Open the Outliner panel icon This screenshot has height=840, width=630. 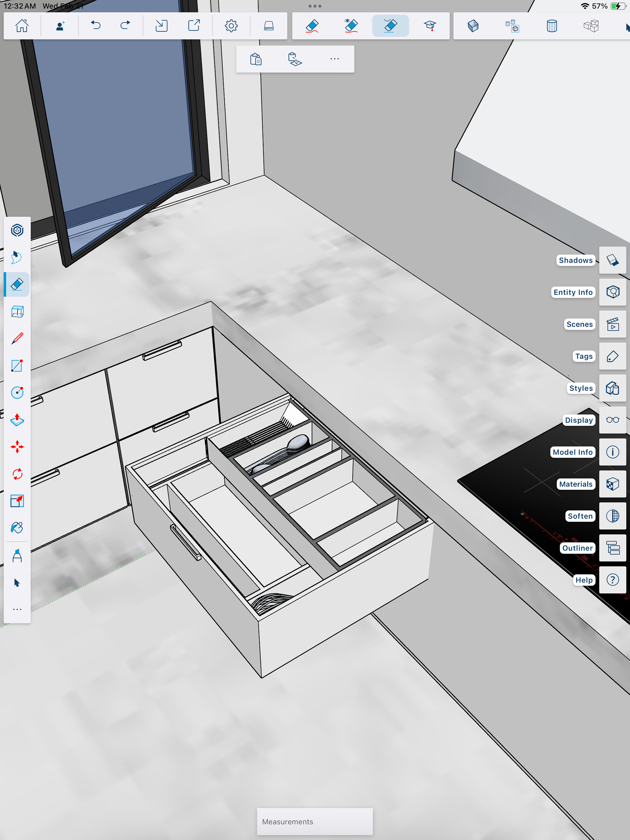(x=613, y=548)
